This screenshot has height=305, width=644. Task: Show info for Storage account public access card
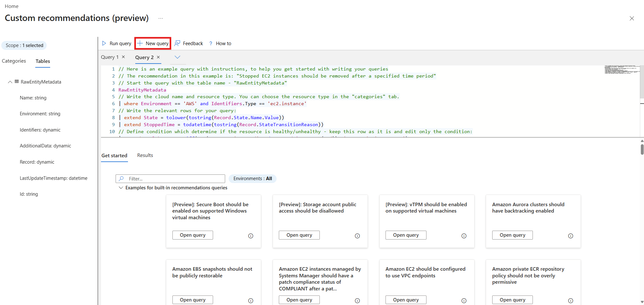[358, 236]
